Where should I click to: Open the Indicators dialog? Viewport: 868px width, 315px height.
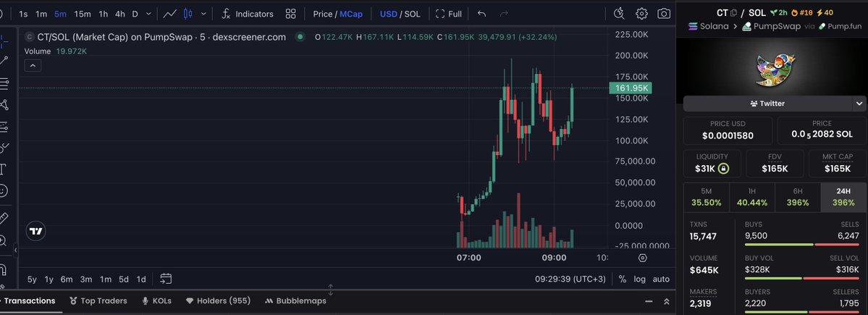247,14
